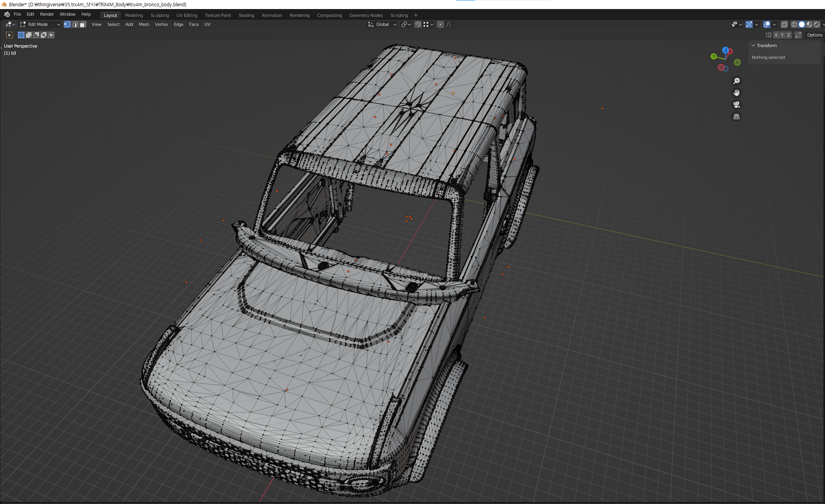
Task: Open the Mesh menu
Action: (x=144, y=24)
